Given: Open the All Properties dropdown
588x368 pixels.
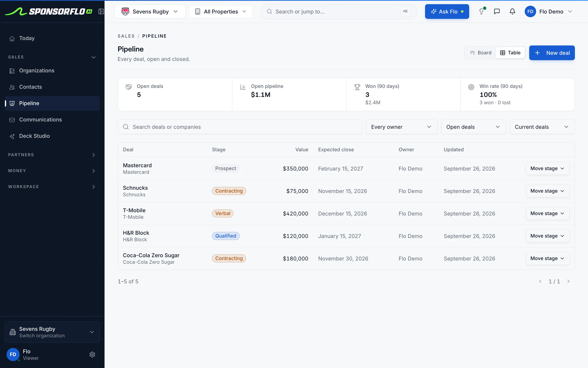Looking at the screenshot, I should click(221, 11).
